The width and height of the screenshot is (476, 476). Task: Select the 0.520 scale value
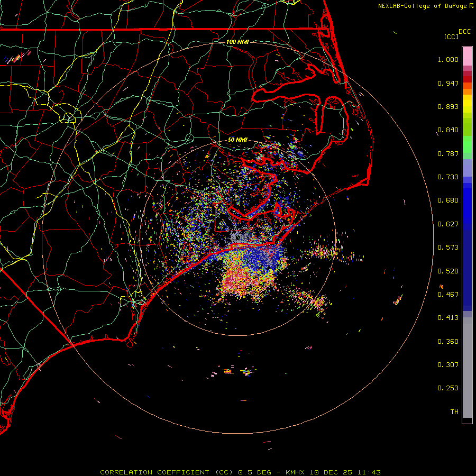pos(448,271)
